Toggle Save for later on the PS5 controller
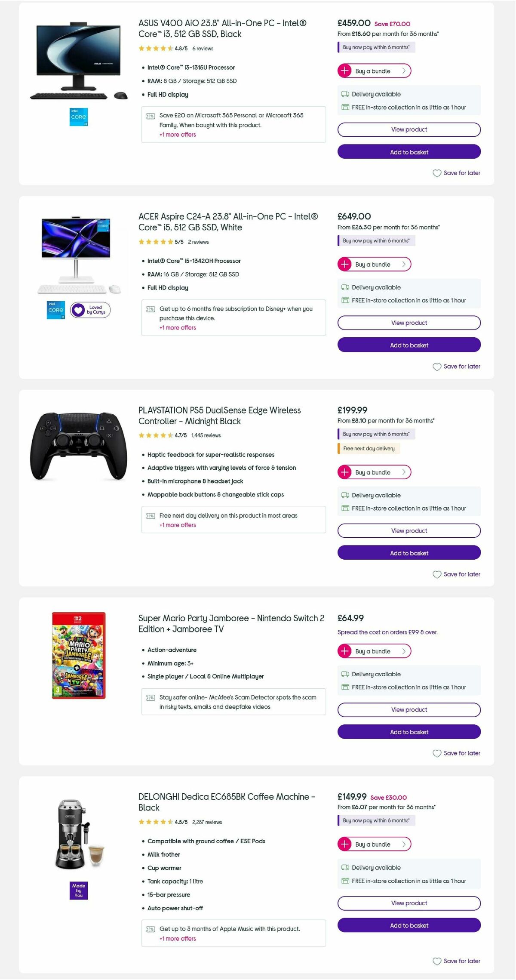 tap(456, 574)
